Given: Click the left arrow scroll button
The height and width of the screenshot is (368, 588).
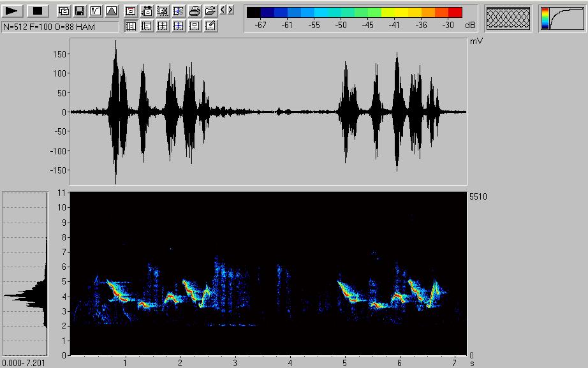Looking at the screenshot, I should coord(223,10).
